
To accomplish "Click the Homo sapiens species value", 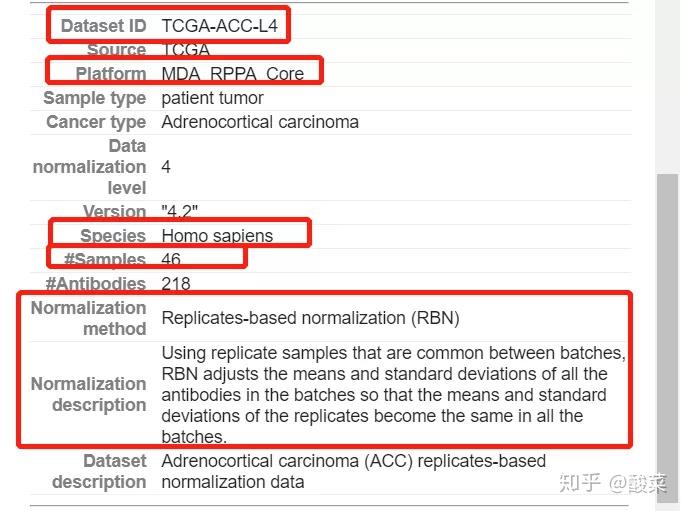I will coord(217,236).
